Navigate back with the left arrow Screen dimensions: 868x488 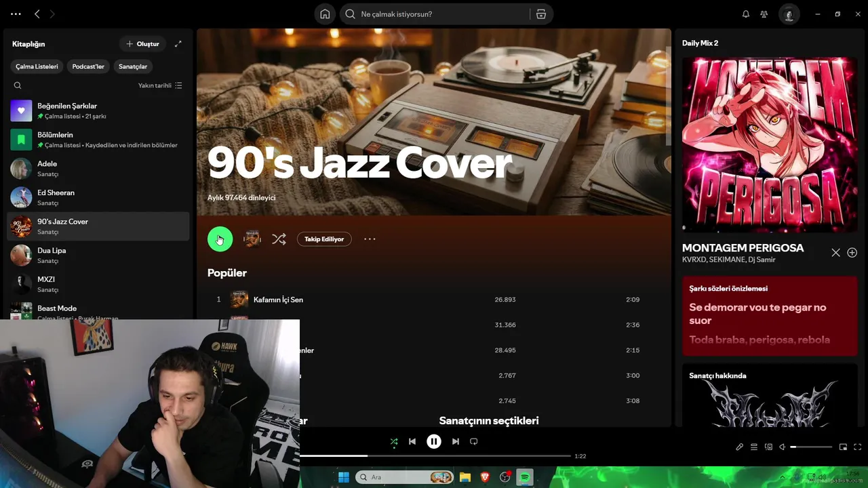click(37, 14)
